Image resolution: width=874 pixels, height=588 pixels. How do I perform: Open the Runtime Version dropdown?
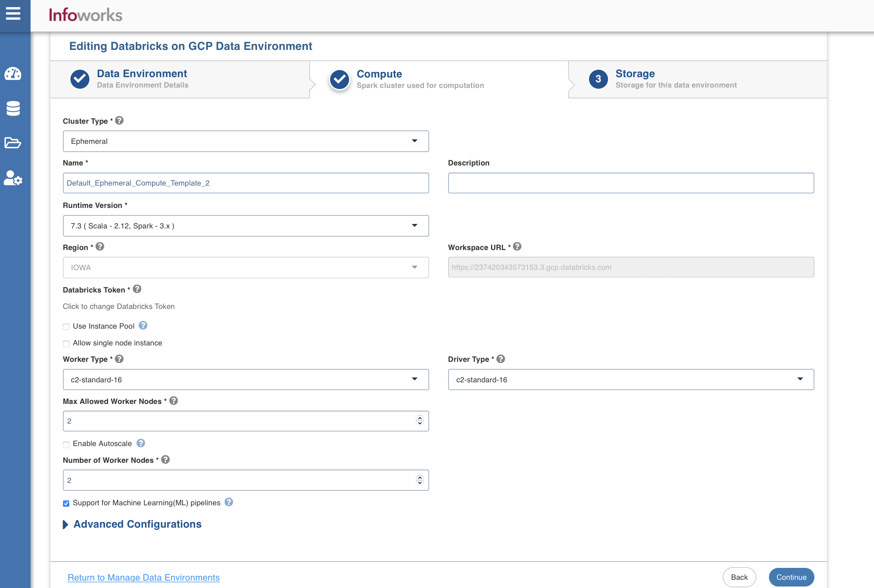tap(246, 226)
